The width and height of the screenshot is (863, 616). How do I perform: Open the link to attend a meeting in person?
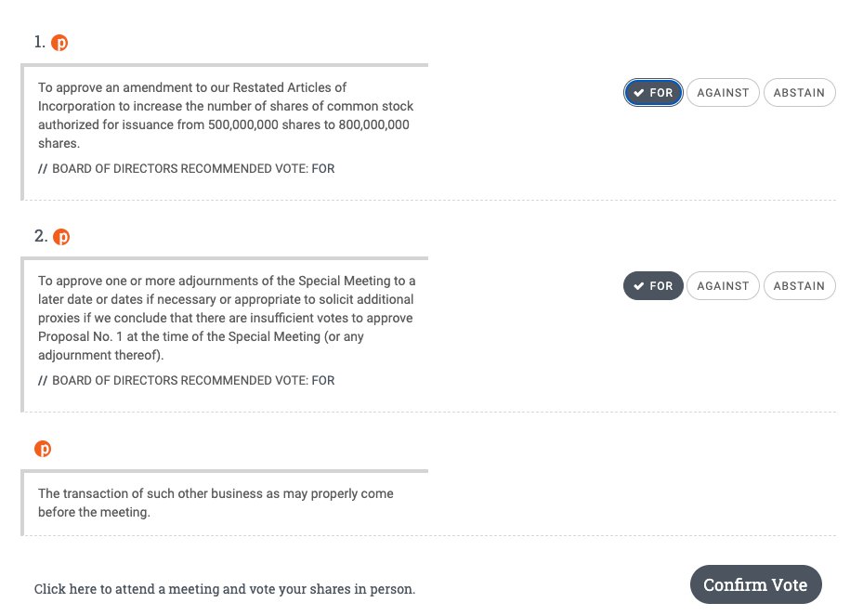[225, 589]
